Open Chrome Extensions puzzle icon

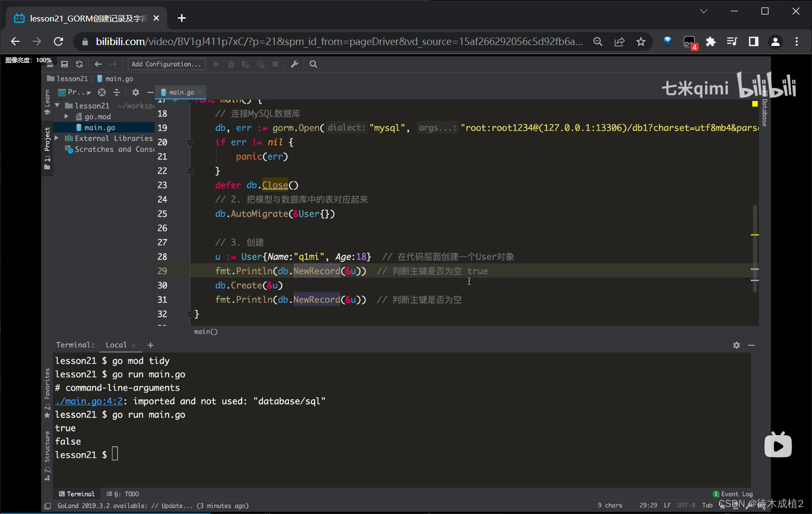click(x=711, y=41)
